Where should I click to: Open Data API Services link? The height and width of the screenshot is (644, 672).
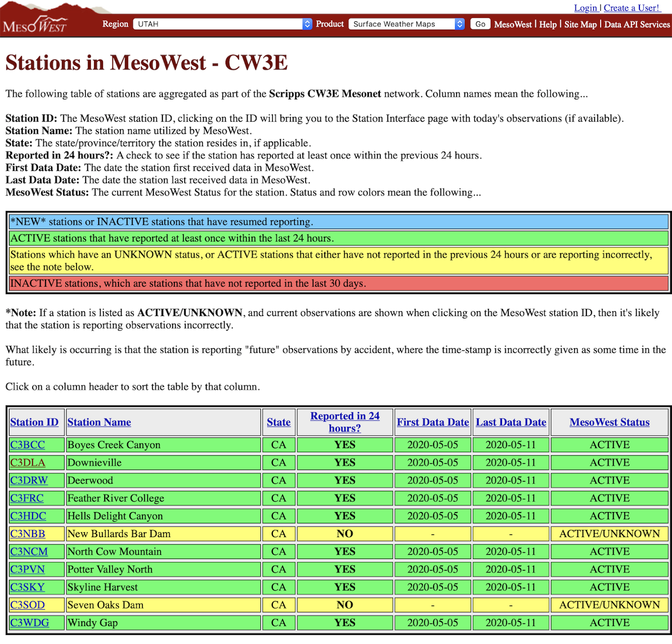tap(637, 25)
